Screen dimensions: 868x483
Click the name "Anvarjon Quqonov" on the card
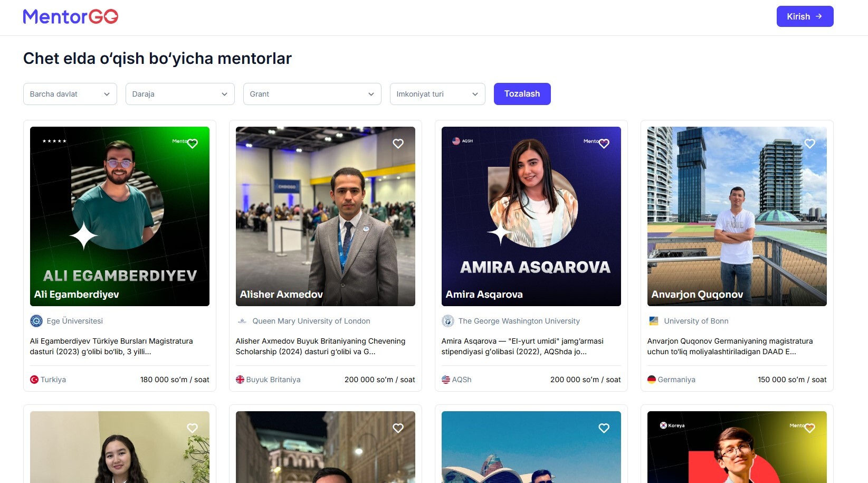[x=697, y=295]
